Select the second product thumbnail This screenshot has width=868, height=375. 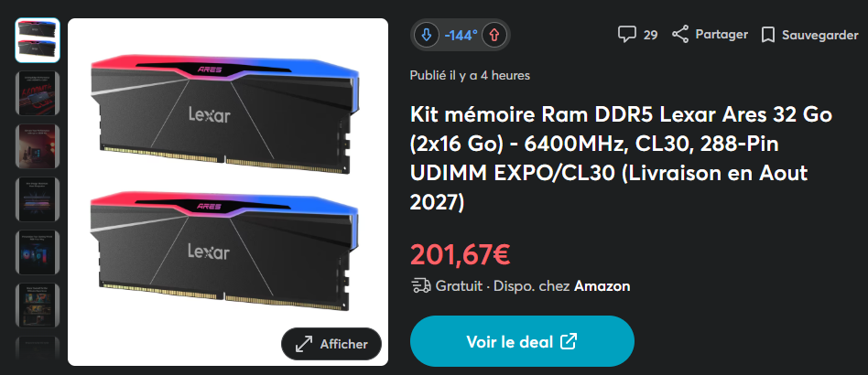pyautogui.click(x=38, y=93)
